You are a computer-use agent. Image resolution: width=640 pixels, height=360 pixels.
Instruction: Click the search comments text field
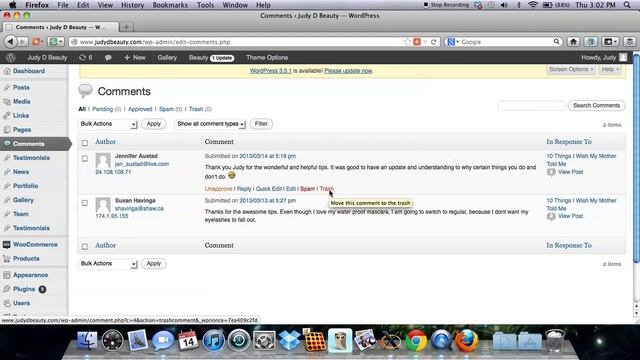point(531,106)
